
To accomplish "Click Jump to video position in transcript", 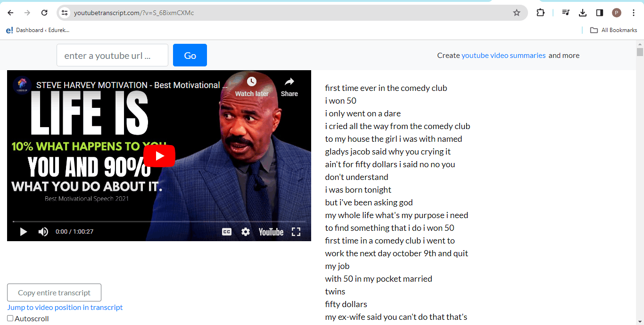I will 65,307.
